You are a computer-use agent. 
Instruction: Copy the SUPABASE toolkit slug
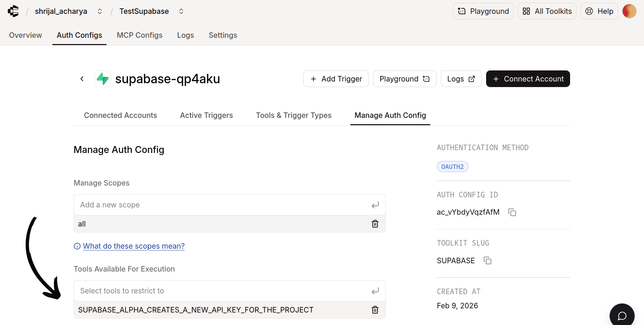pyautogui.click(x=488, y=260)
